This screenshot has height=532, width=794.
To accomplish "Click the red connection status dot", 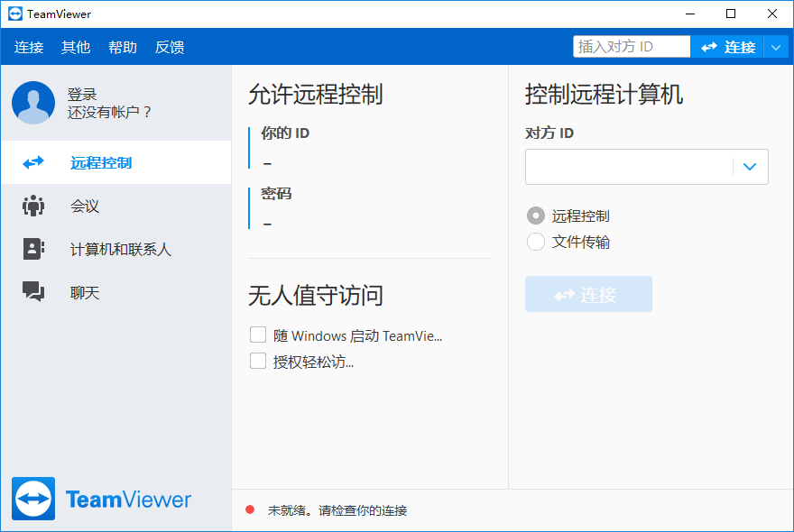I will (x=250, y=509).
